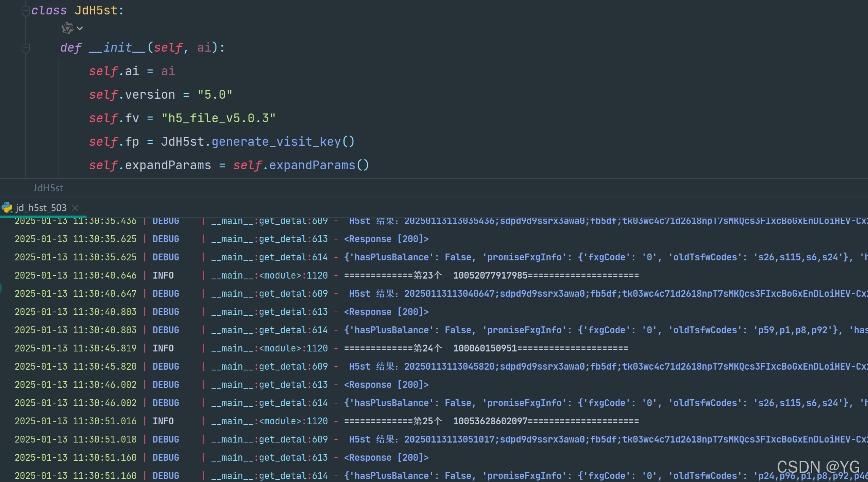Click the JdH5st class name in the declaration
This screenshot has width=868, height=482.
pos(96,10)
